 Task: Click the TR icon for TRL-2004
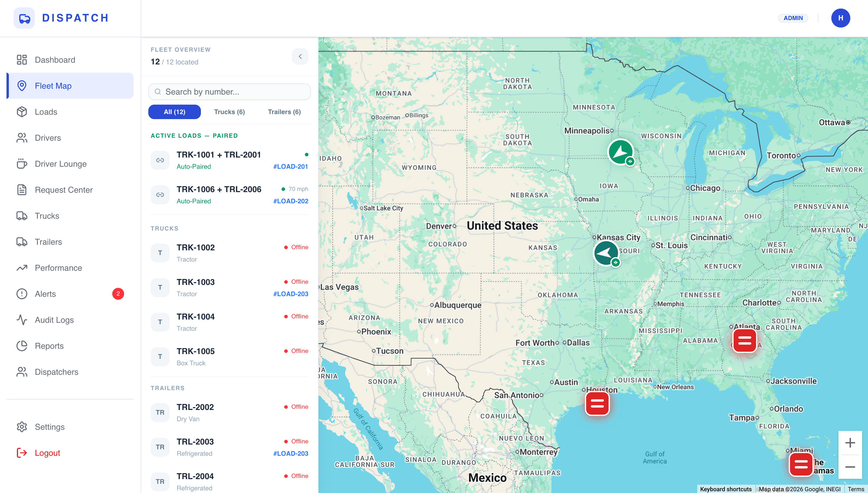[x=160, y=481]
